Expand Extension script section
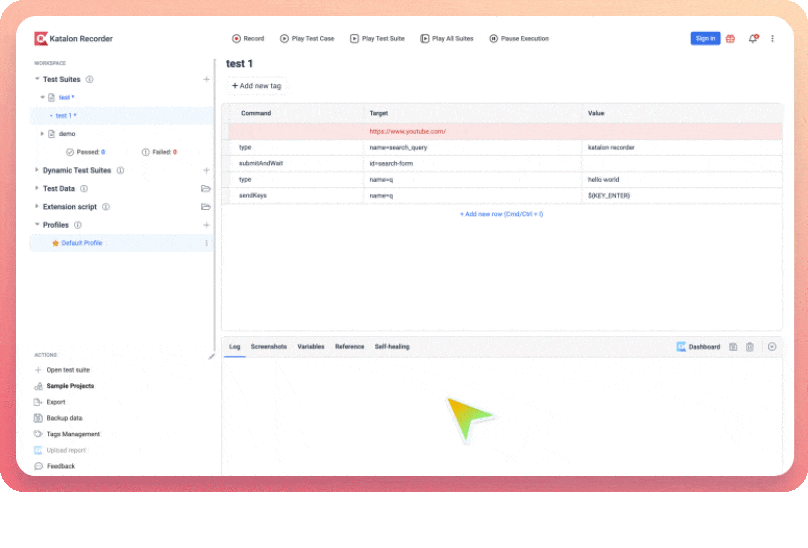The width and height of the screenshot is (808, 548). pyautogui.click(x=37, y=206)
